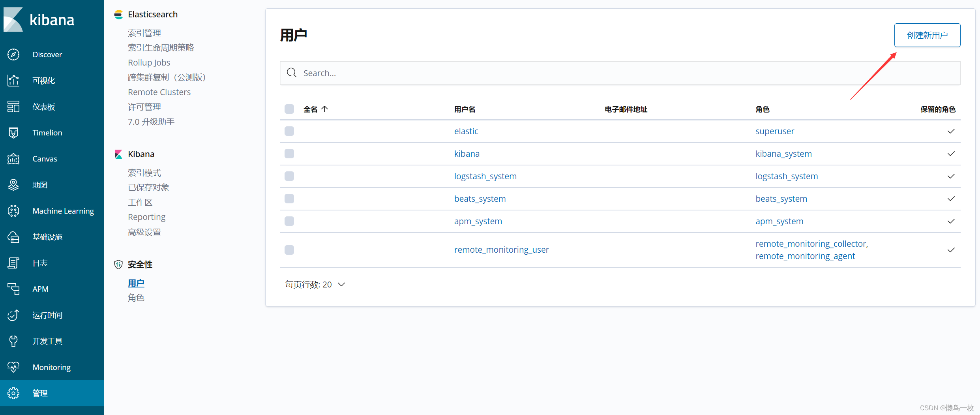Open 开发工具 wrench icon
This screenshot has width=980, height=415.
coord(13,341)
